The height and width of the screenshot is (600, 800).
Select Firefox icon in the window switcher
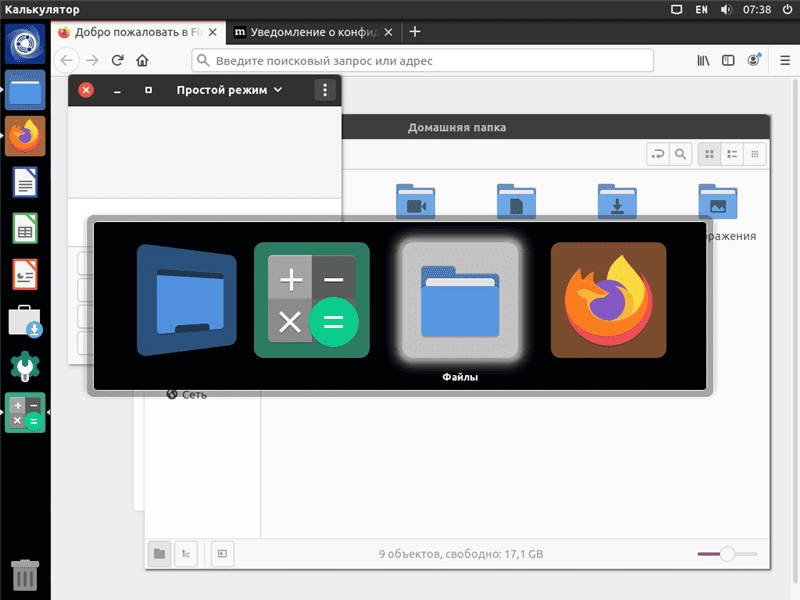coord(608,300)
